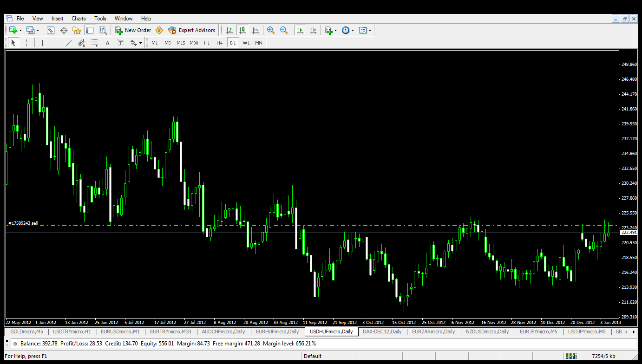Switch to the EURHUFmicro,Daily chart tab
This screenshot has width=642, height=364.
277,331
